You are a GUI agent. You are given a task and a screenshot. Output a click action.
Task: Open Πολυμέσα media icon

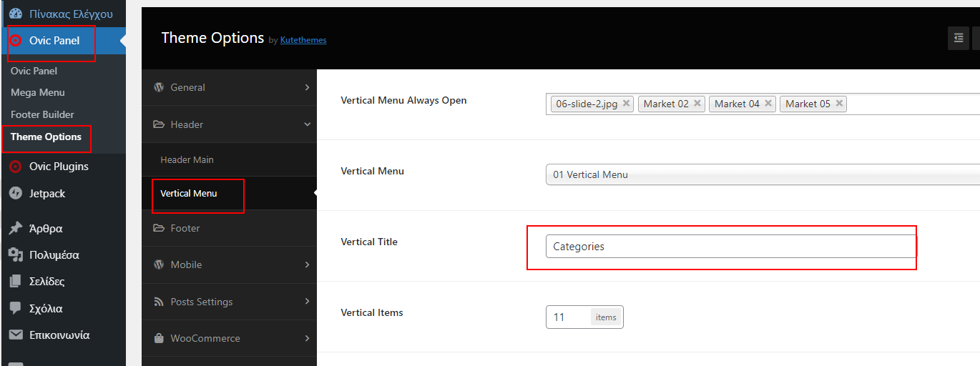16,255
